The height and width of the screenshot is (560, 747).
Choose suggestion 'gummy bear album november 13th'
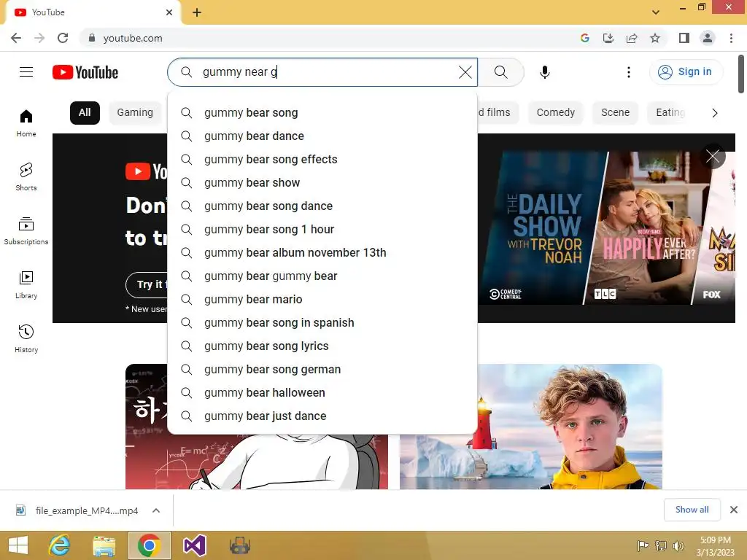[x=322, y=253]
